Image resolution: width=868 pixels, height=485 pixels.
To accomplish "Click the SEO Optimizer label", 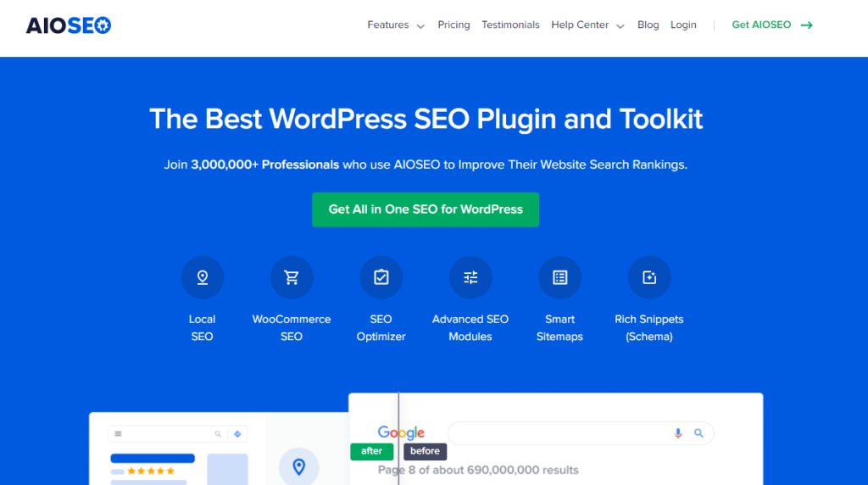I will pyautogui.click(x=381, y=328).
